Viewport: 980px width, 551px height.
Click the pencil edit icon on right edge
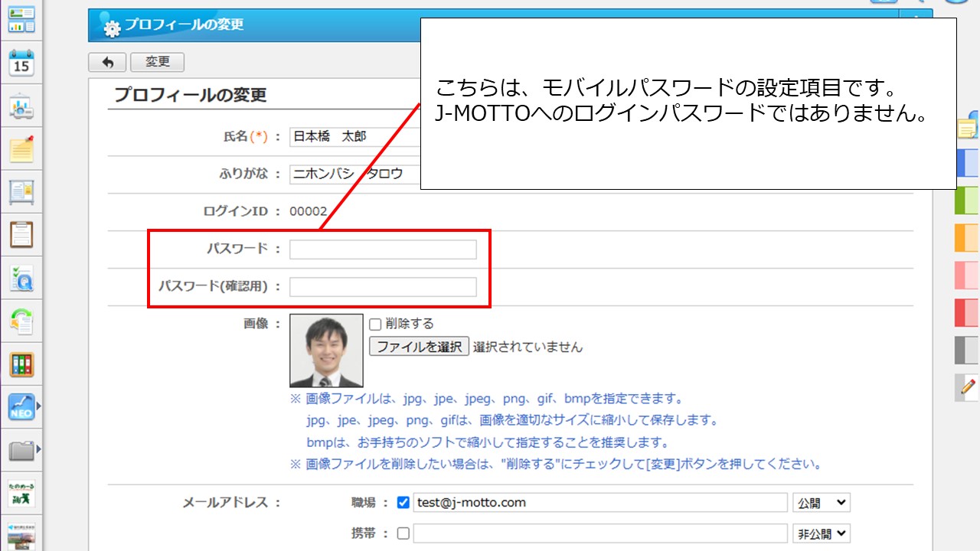(x=969, y=387)
